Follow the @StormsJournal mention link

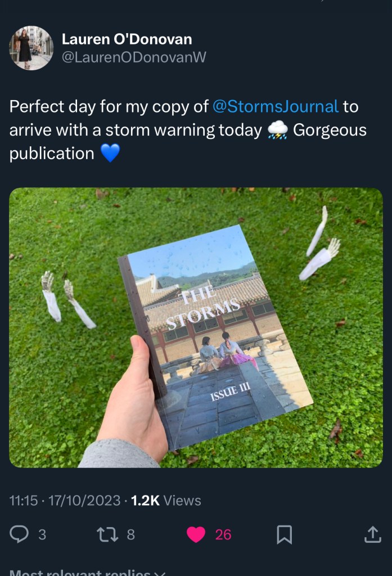tap(276, 106)
